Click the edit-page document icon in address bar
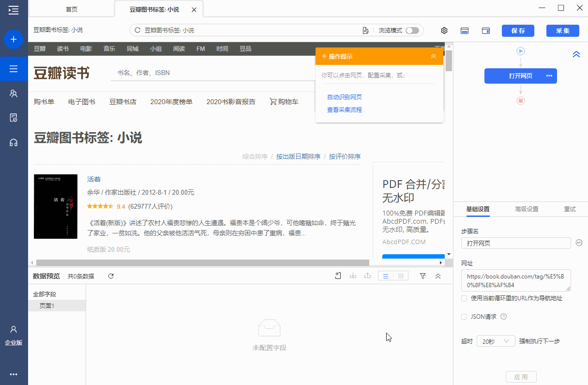 [366, 31]
